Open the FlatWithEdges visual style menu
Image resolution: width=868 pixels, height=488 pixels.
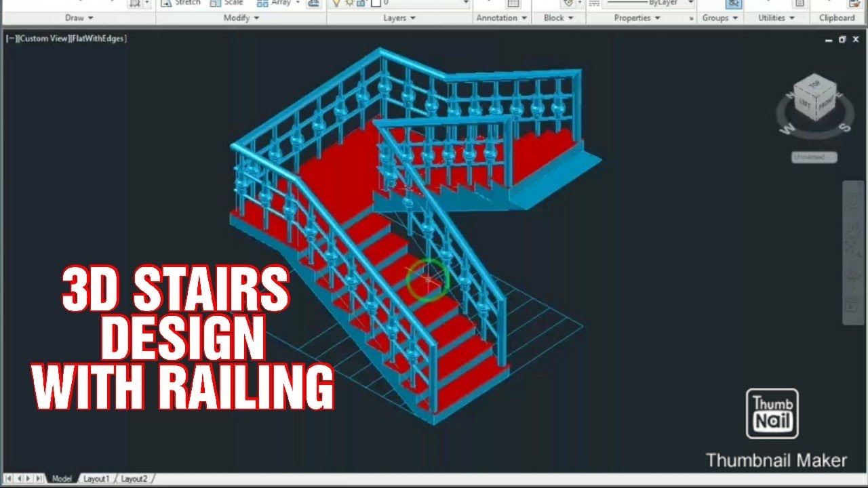click(x=98, y=39)
